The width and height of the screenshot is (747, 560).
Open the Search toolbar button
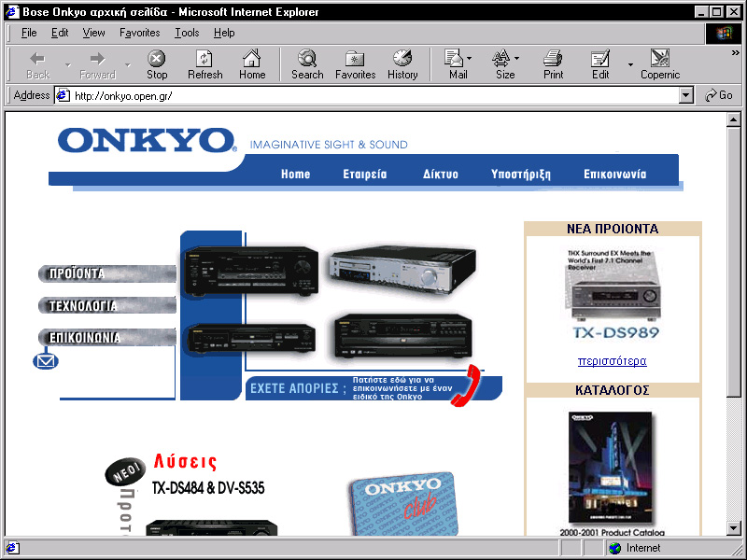point(307,64)
